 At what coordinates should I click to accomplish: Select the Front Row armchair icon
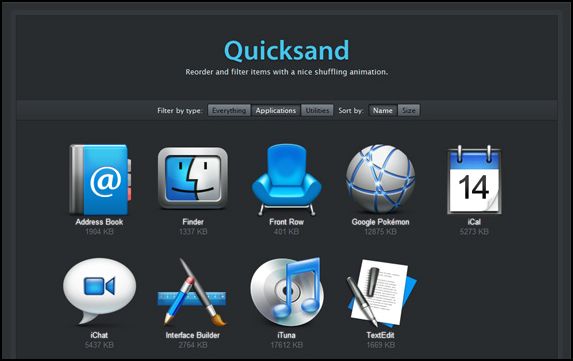286,179
